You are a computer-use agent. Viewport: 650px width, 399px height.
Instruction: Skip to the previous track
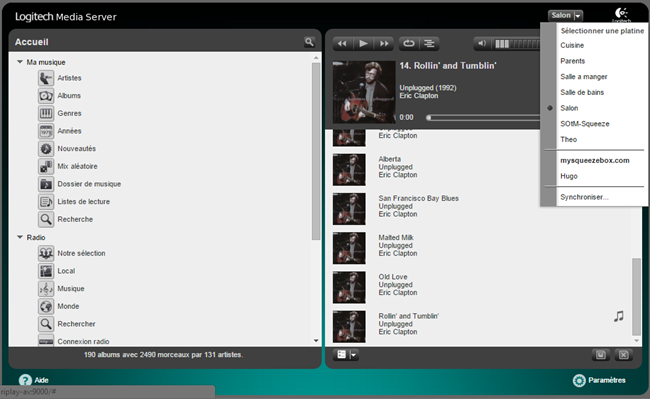tap(342, 43)
